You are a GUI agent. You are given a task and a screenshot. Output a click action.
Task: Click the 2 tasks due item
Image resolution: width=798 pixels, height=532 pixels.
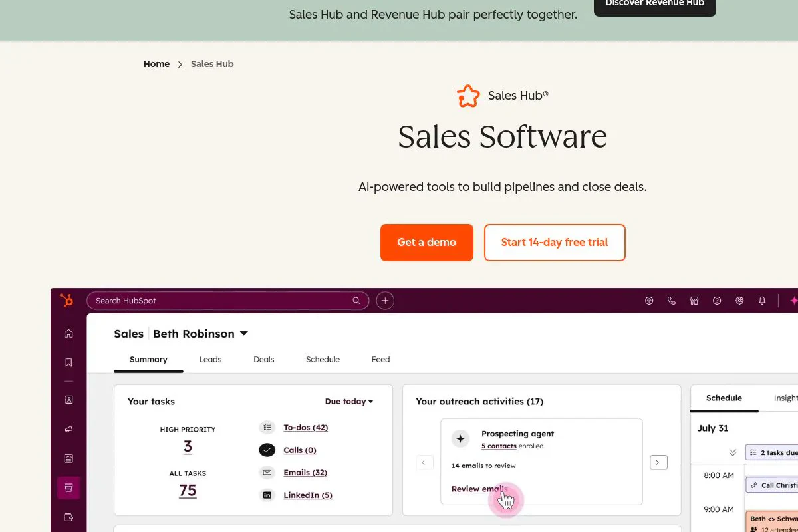click(x=772, y=452)
